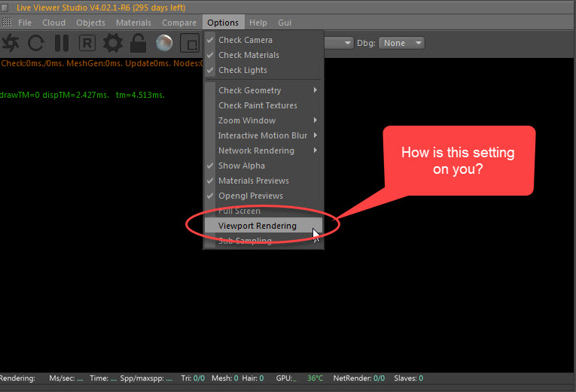Open settings with the gear icon

[x=112, y=43]
